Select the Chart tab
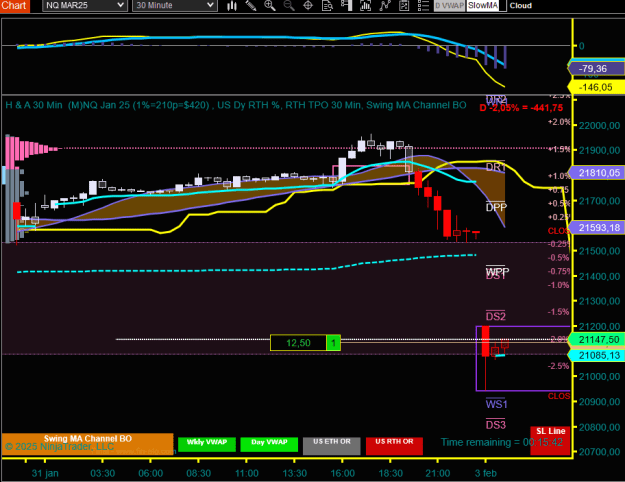This screenshot has width=625, height=482. 14,6
